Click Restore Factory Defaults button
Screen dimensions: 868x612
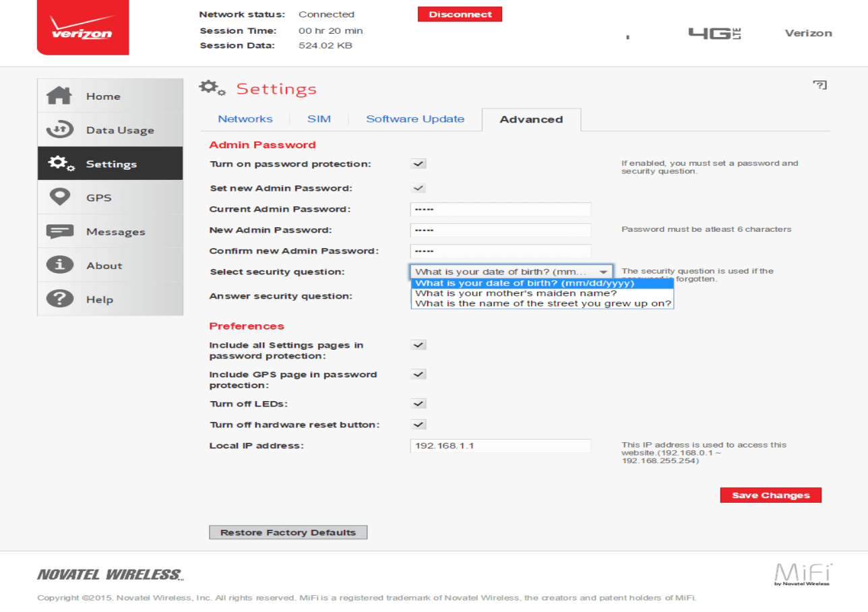click(288, 532)
